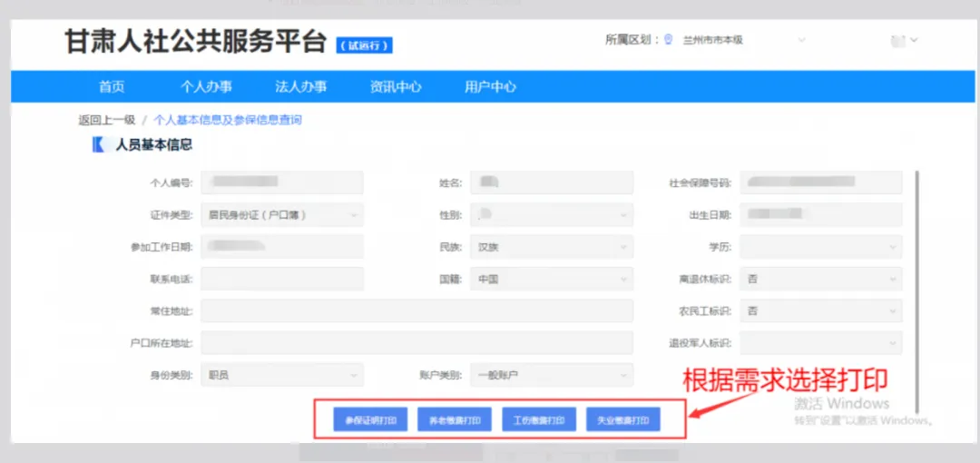The height and width of the screenshot is (463, 980).
Task: Click the 户口所在地址 input field
Action: (416, 343)
